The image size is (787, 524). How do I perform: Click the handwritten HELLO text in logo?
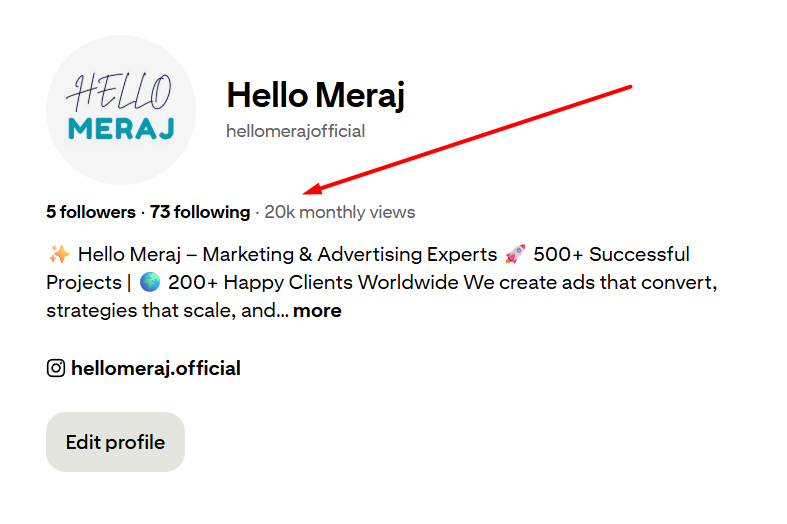tap(119, 93)
